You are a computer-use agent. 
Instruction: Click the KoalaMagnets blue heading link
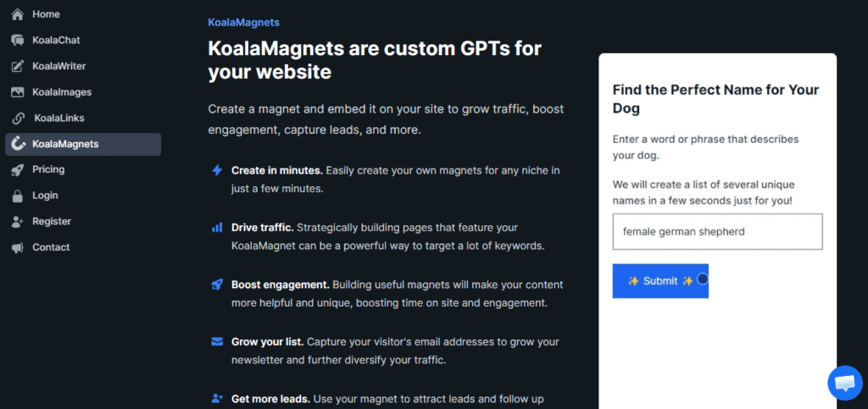(x=243, y=23)
